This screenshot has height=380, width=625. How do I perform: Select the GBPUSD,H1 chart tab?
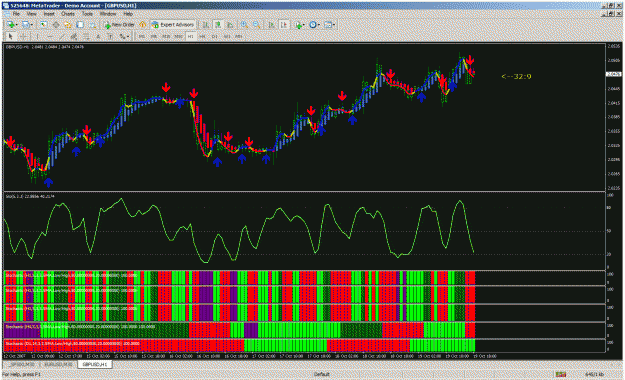click(x=95, y=364)
